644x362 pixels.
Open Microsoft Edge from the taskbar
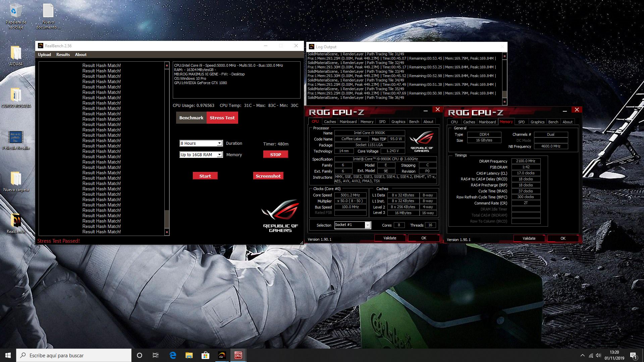173,355
